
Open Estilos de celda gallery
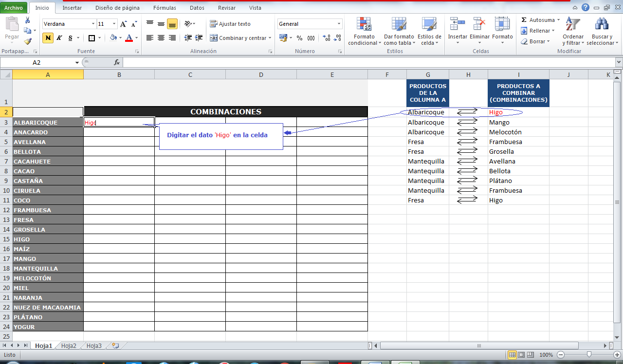coord(429,31)
